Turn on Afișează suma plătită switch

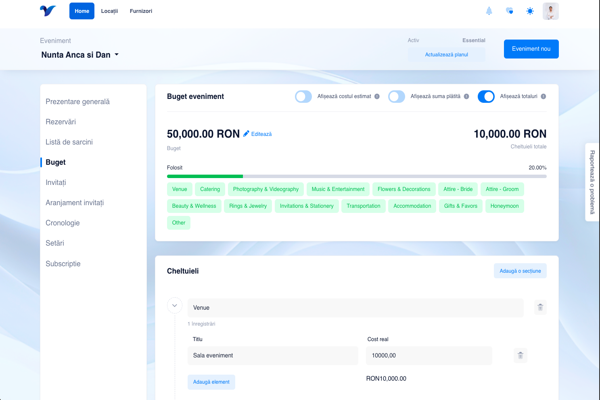tap(397, 97)
